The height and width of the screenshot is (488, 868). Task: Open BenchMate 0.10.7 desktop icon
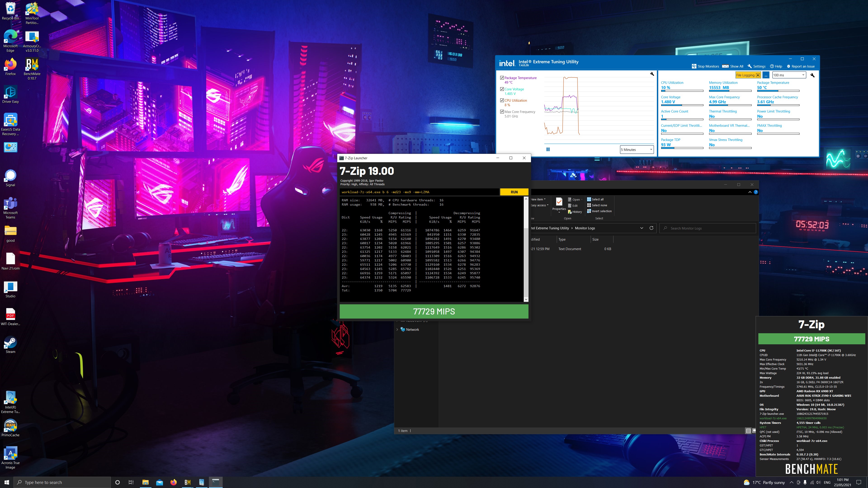click(32, 69)
